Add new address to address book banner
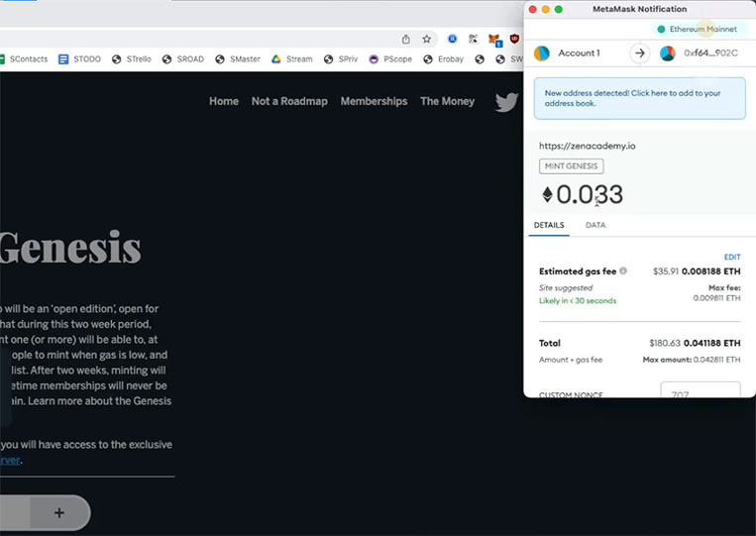 (x=639, y=98)
